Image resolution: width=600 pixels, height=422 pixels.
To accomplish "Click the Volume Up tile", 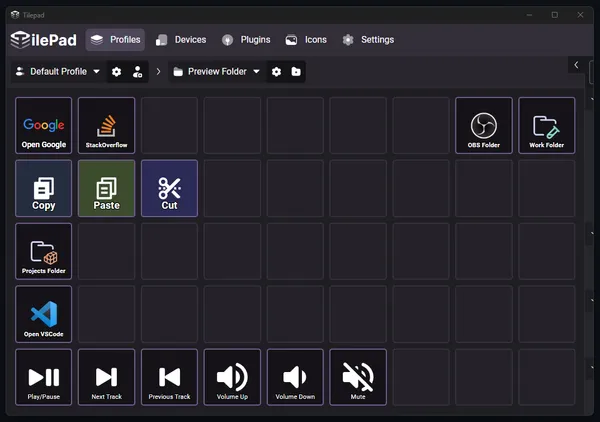I will (232, 377).
